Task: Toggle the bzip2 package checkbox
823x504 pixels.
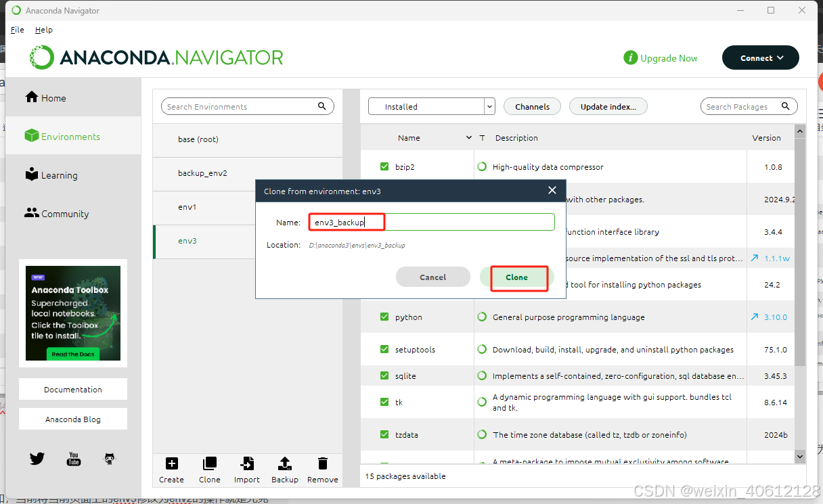Action: pyautogui.click(x=384, y=166)
